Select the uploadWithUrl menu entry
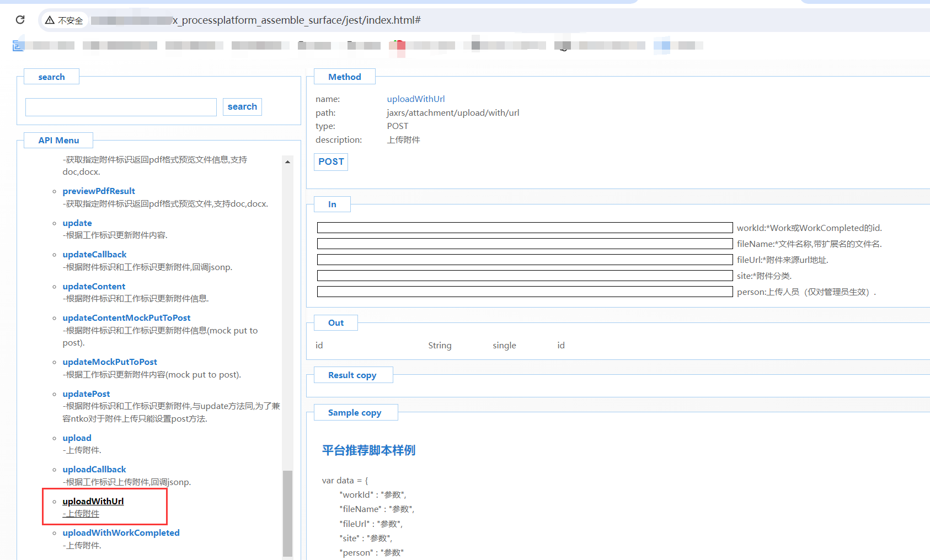The image size is (930, 560). click(93, 502)
